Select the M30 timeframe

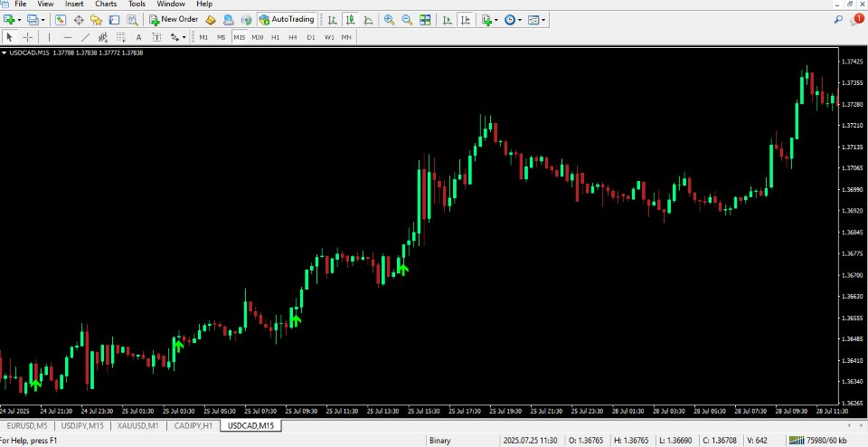click(x=258, y=37)
